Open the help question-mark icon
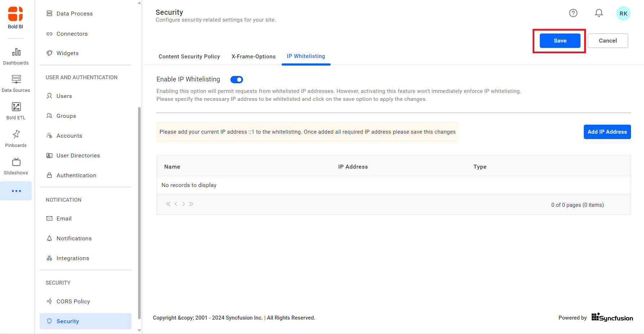The image size is (644, 334). [573, 13]
